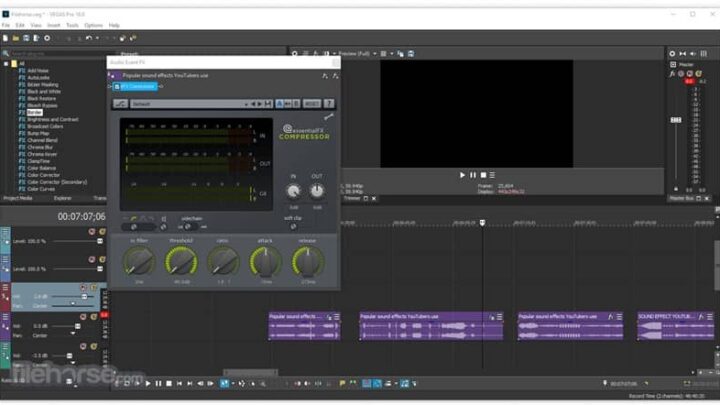Open the compressor Default preset dropdown
Screen dimensions: 720x405
pyautogui.click(x=189, y=104)
